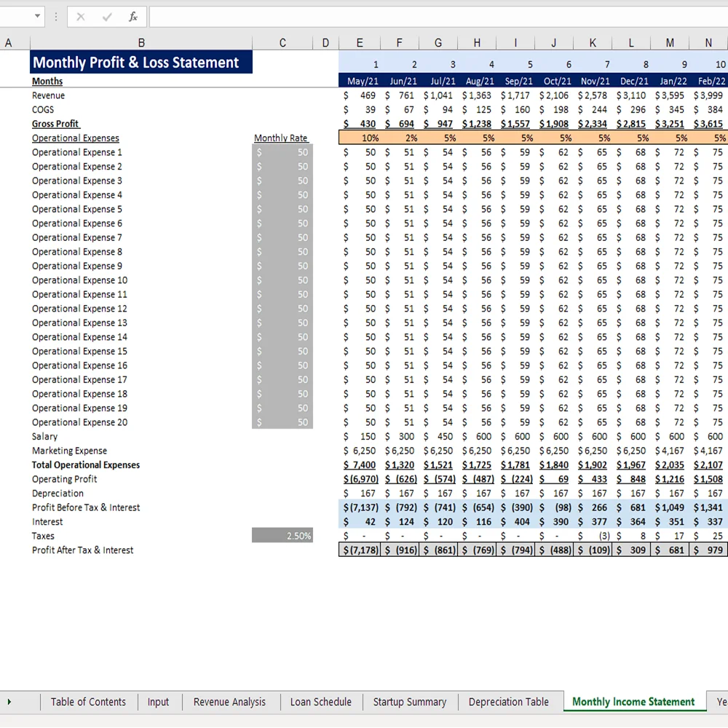Select the 2.50% Taxes rate cell

(282, 536)
